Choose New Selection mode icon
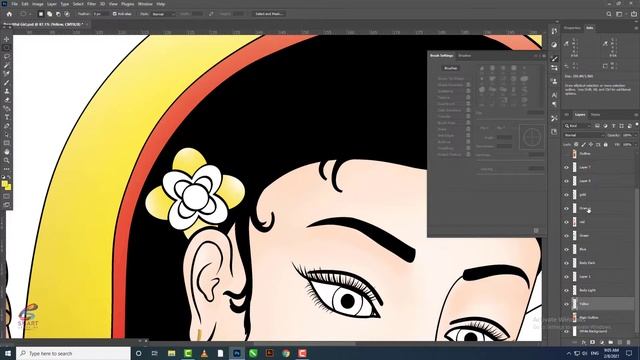The image size is (640, 360). tap(41, 14)
